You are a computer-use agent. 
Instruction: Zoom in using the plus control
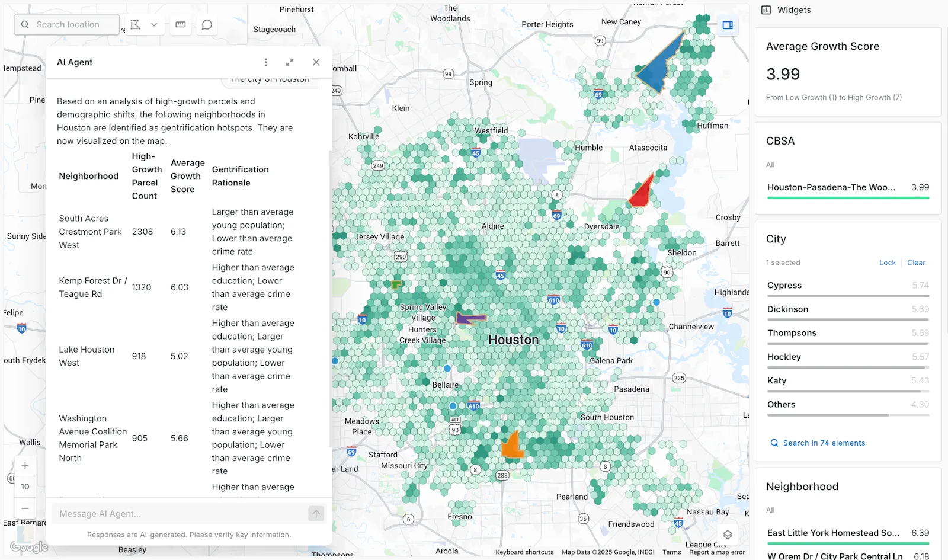point(25,466)
